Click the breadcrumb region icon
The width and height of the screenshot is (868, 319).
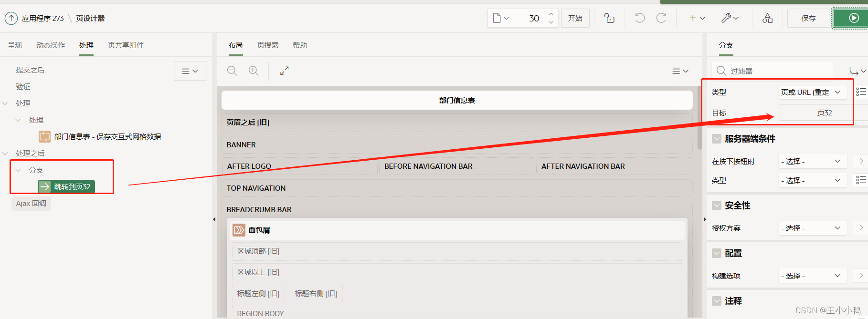239,230
